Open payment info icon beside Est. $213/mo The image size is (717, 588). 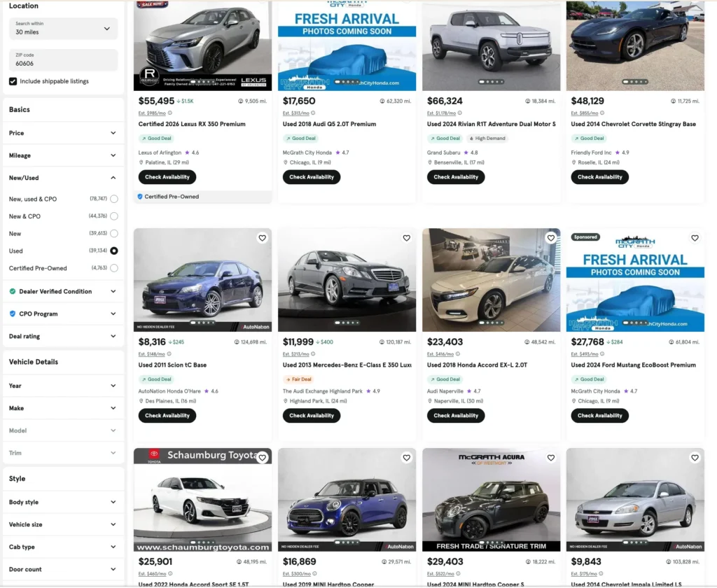(313, 354)
